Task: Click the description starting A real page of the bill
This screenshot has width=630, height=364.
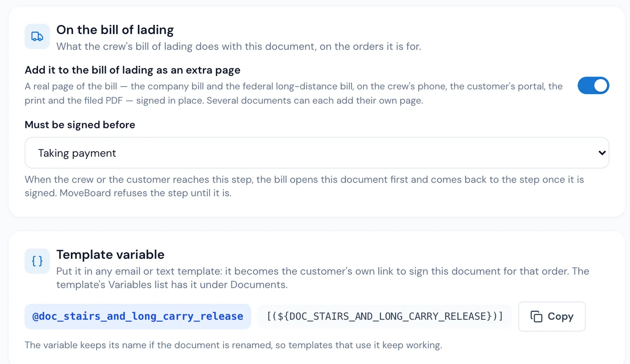Action: (294, 93)
